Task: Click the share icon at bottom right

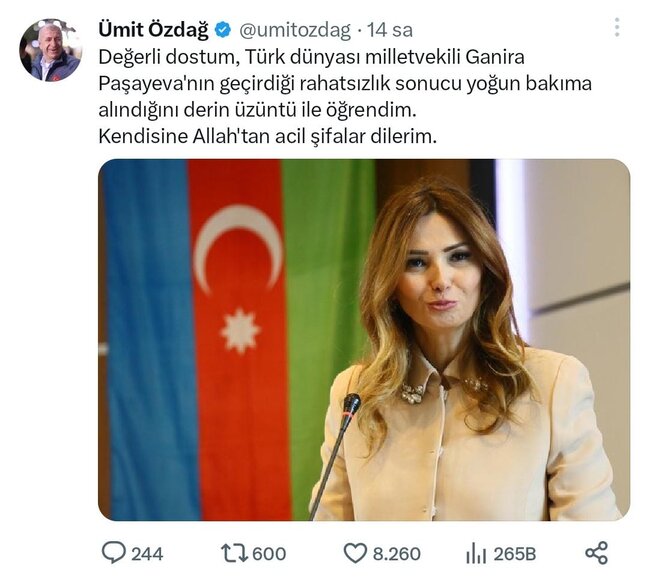Action: (x=596, y=552)
